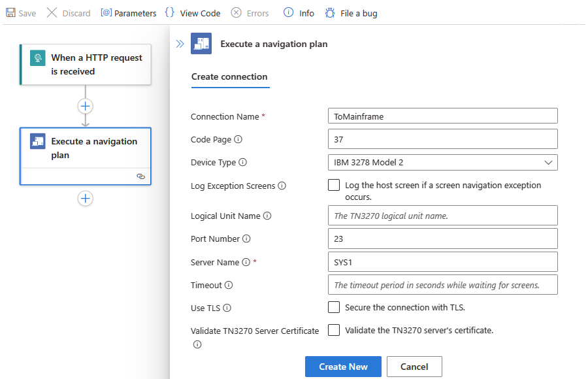This screenshot has width=588, height=379.
Task: Show info tooltip for Port Number
Action: click(x=246, y=239)
